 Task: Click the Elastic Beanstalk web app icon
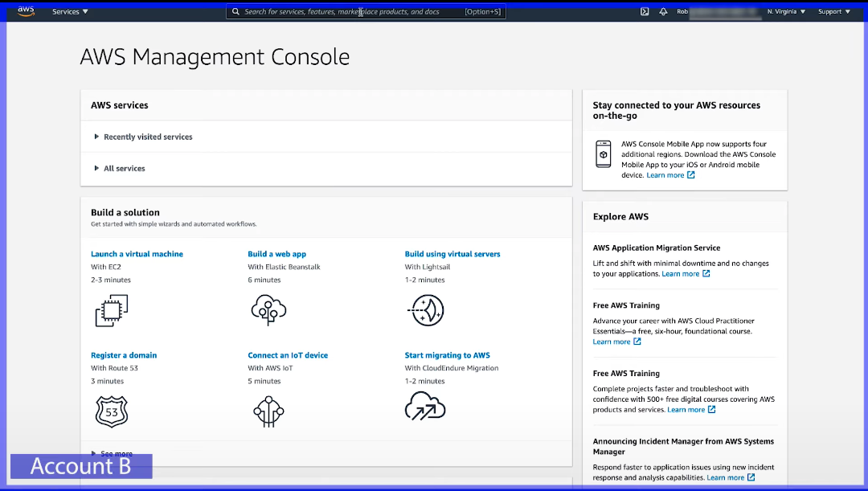point(268,310)
